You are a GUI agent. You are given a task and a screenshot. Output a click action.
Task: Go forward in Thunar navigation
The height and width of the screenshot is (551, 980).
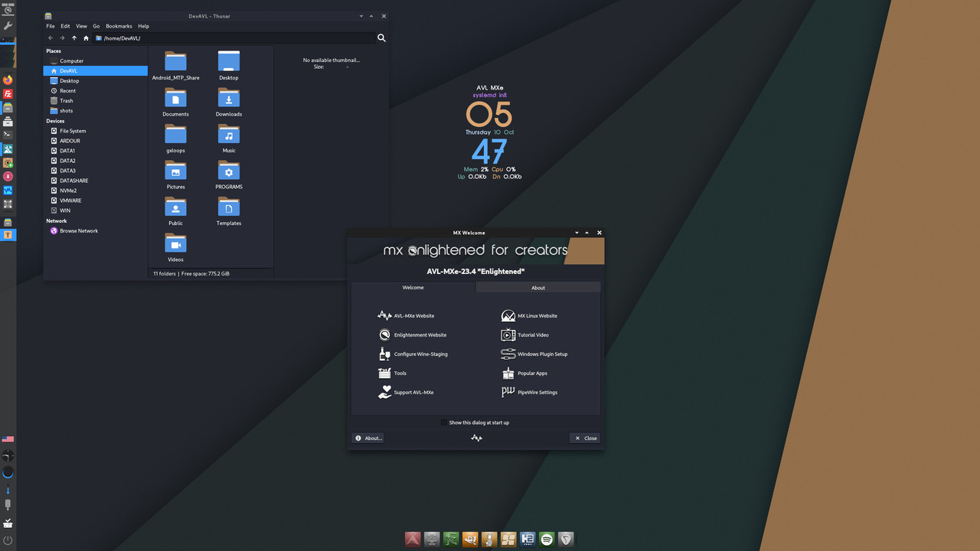[x=62, y=37]
